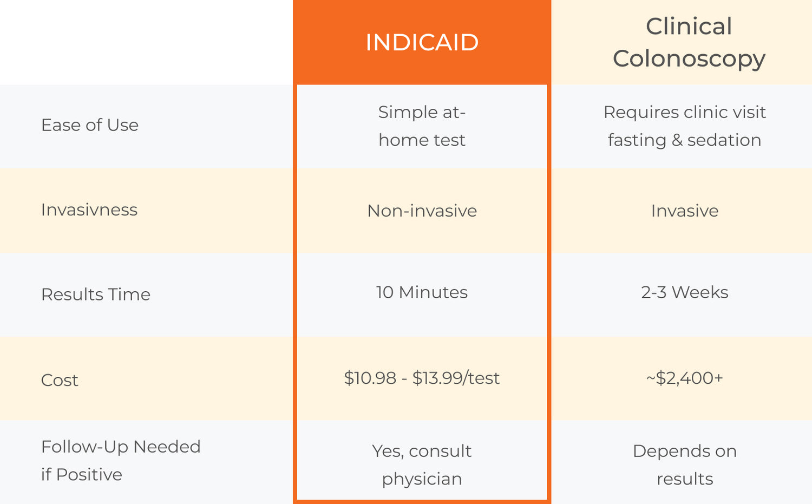Click the Results Time row label
The height and width of the screenshot is (504, 812).
coord(96,294)
